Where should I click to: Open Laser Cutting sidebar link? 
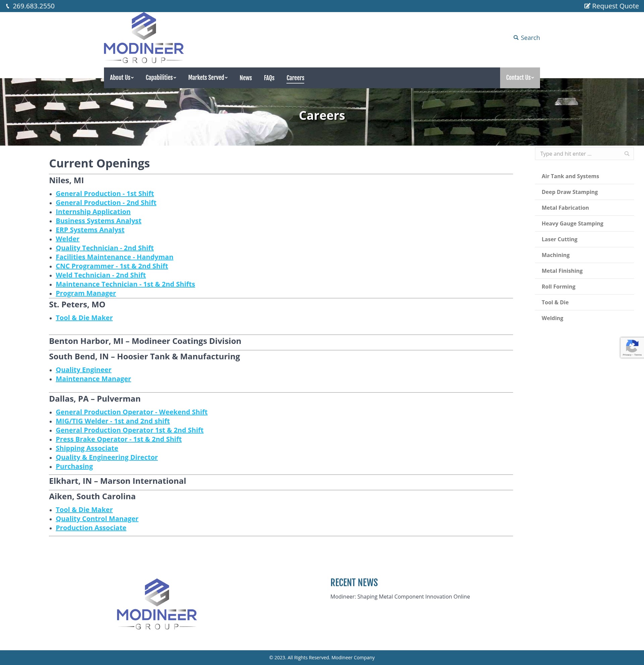pos(559,239)
